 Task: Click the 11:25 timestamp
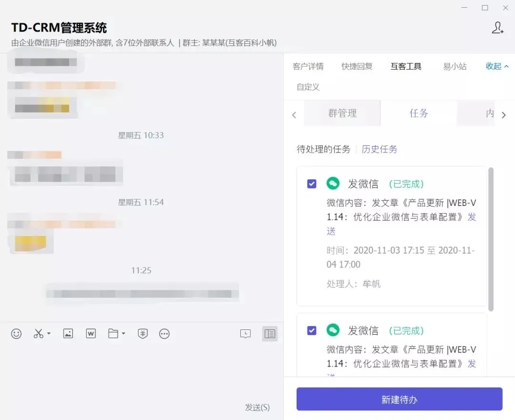pos(141,271)
